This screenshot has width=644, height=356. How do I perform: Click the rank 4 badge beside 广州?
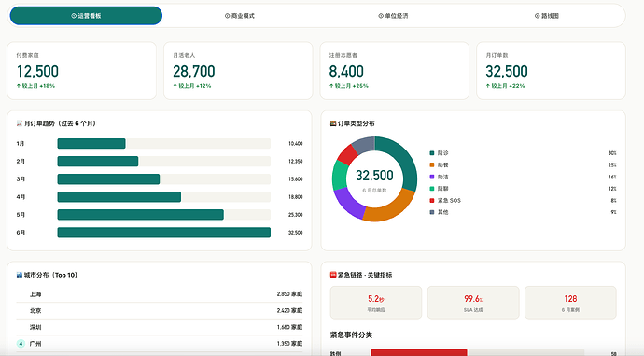(x=21, y=343)
